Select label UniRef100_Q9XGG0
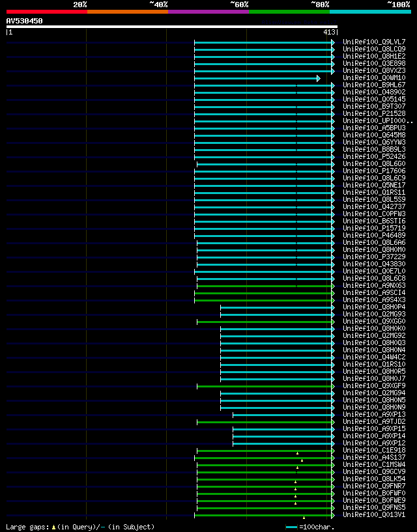The width and height of the screenshot is (417, 532). pos(374,321)
